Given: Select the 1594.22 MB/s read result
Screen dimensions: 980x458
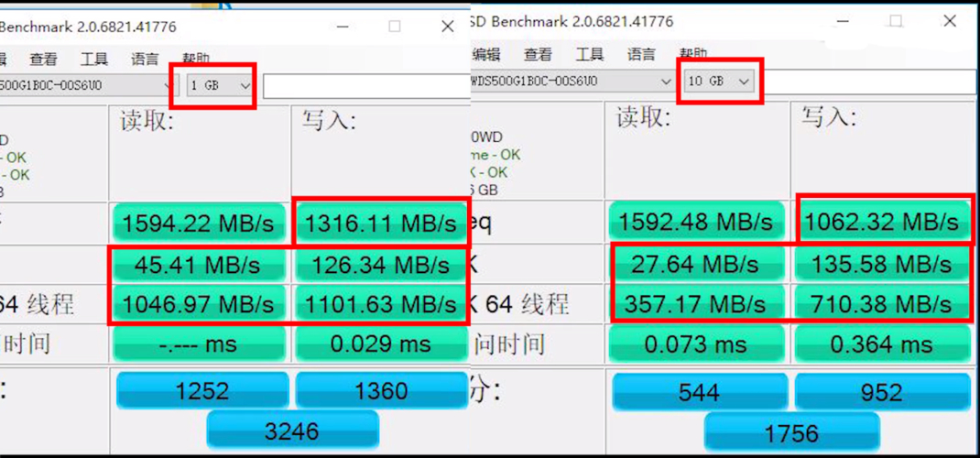Looking at the screenshot, I should (x=199, y=224).
